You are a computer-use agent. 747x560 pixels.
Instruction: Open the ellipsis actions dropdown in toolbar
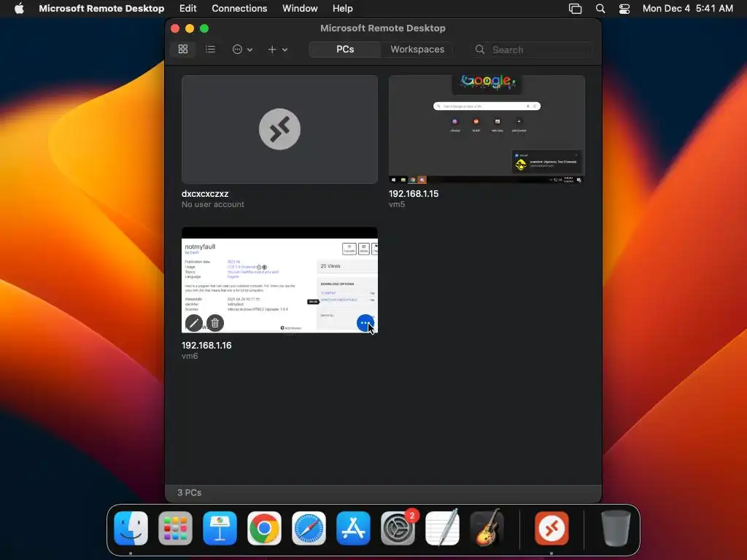[x=242, y=49]
